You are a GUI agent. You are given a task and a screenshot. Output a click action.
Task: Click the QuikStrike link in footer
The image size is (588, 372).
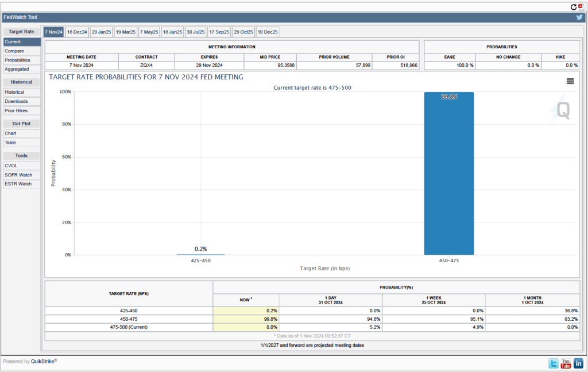coord(42,362)
